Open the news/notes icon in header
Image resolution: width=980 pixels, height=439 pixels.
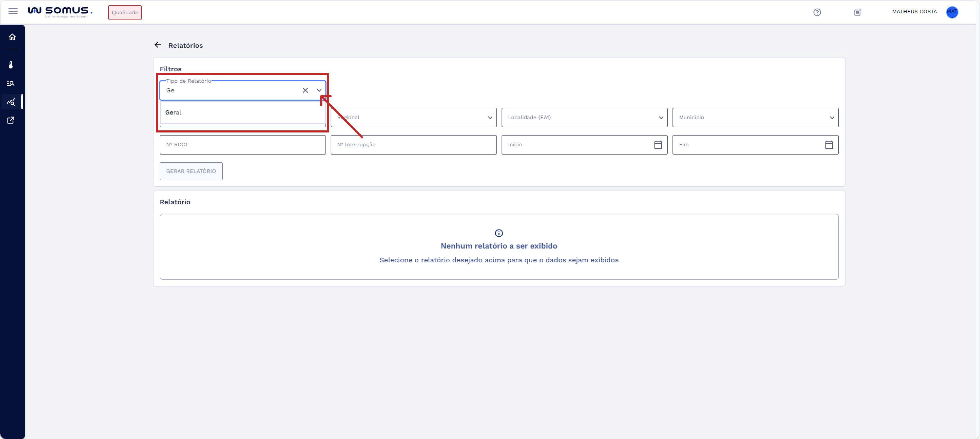pos(858,12)
